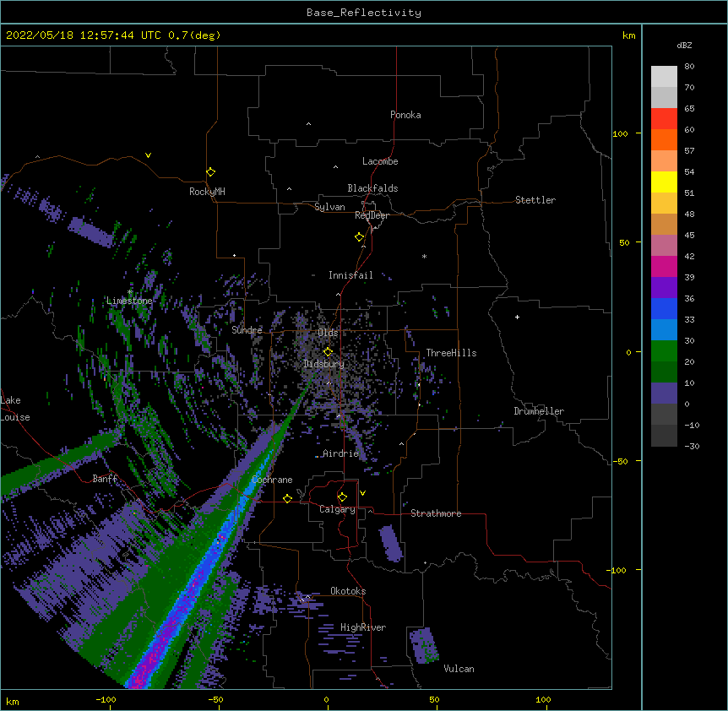Click the 100 tick on the right axis

620,134
